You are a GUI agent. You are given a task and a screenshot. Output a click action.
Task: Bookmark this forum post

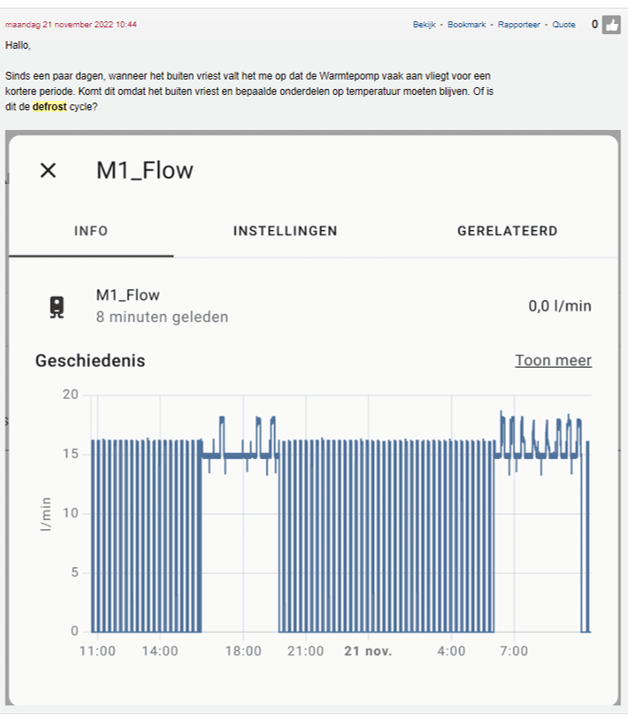[x=467, y=25]
